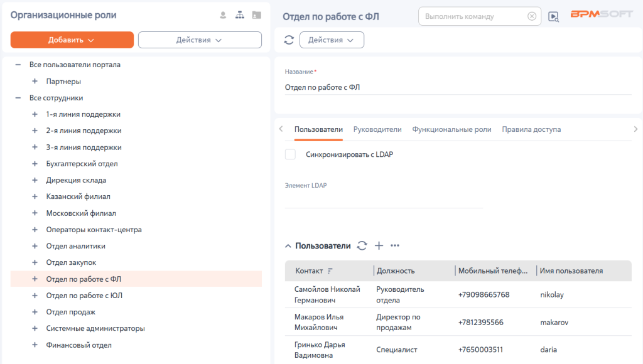Clear the command search field
This screenshot has width=643, height=364.
coord(532,16)
